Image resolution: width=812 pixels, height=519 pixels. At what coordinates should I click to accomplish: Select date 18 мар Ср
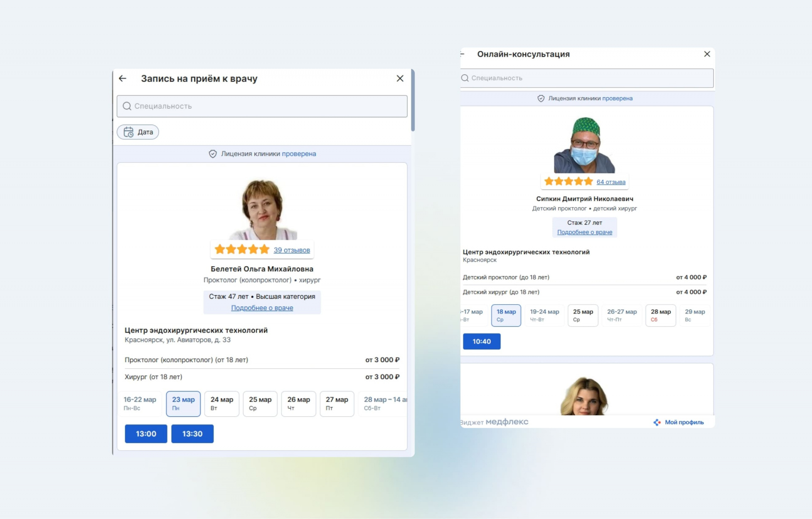click(506, 315)
